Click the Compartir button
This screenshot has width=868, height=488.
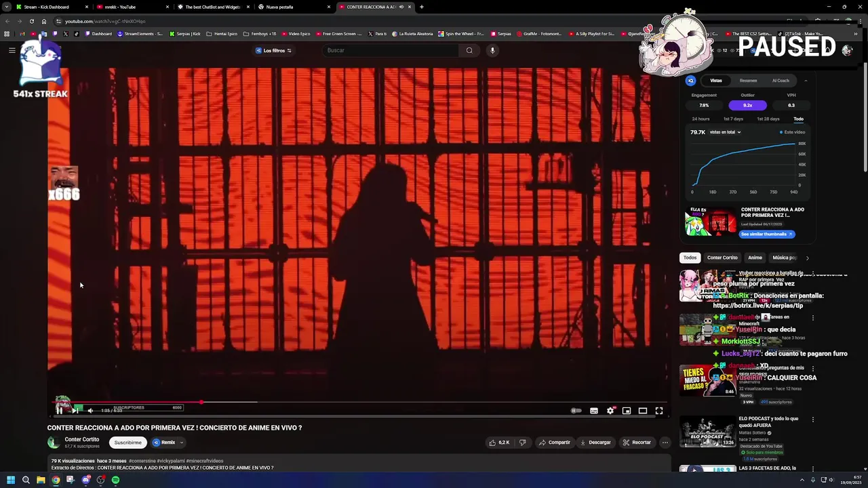[x=555, y=443]
